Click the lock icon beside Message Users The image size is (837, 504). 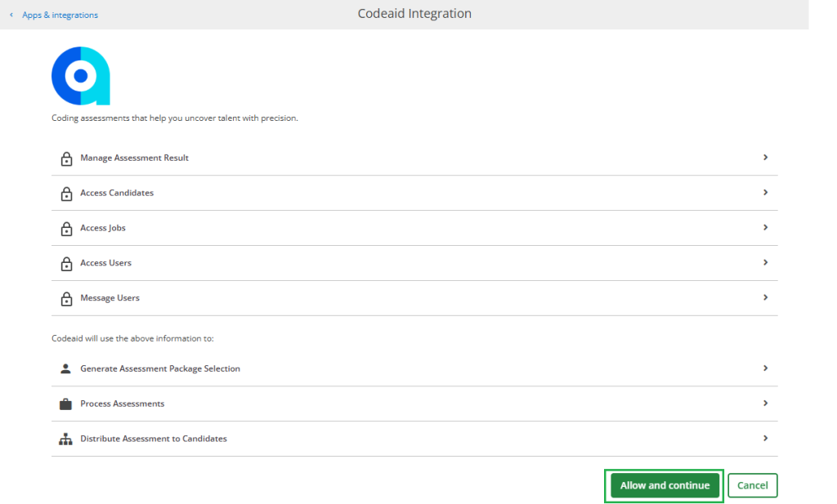coord(66,299)
